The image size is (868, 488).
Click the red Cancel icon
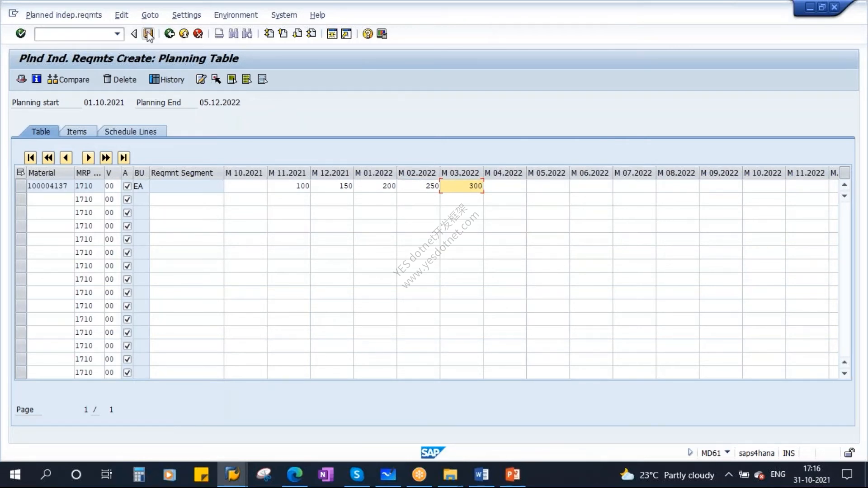(x=198, y=33)
